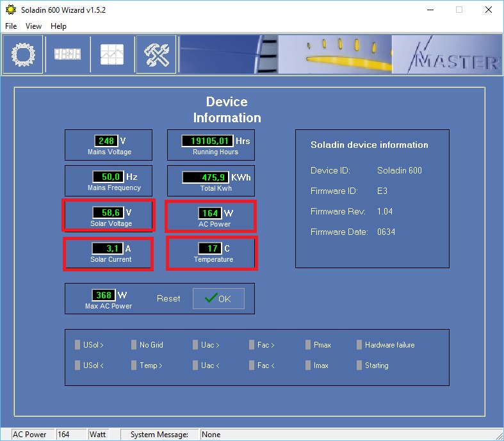Click Firmware ID value E3
The height and width of the screenshot is (441, 504).
[382, 191]
